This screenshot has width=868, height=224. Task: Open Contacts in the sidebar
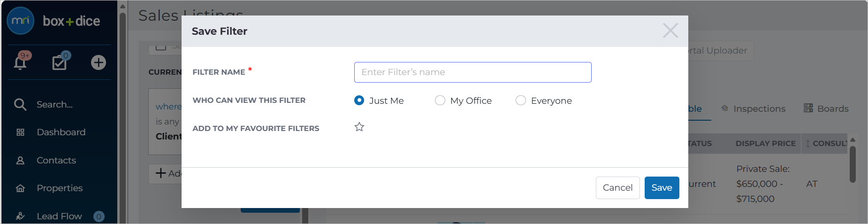click(56, 161)
